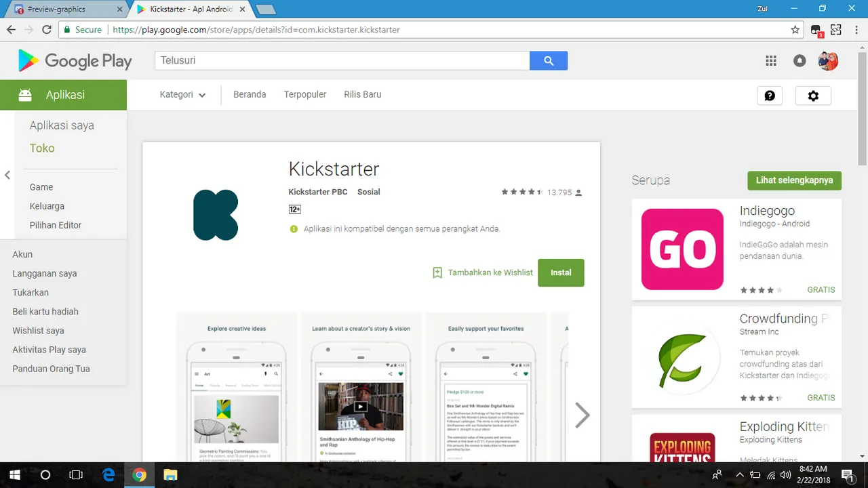This screenshot has height=488, width=868.
Task: Select Keluarga in the sidebar
Action: (x=47, y=206)
